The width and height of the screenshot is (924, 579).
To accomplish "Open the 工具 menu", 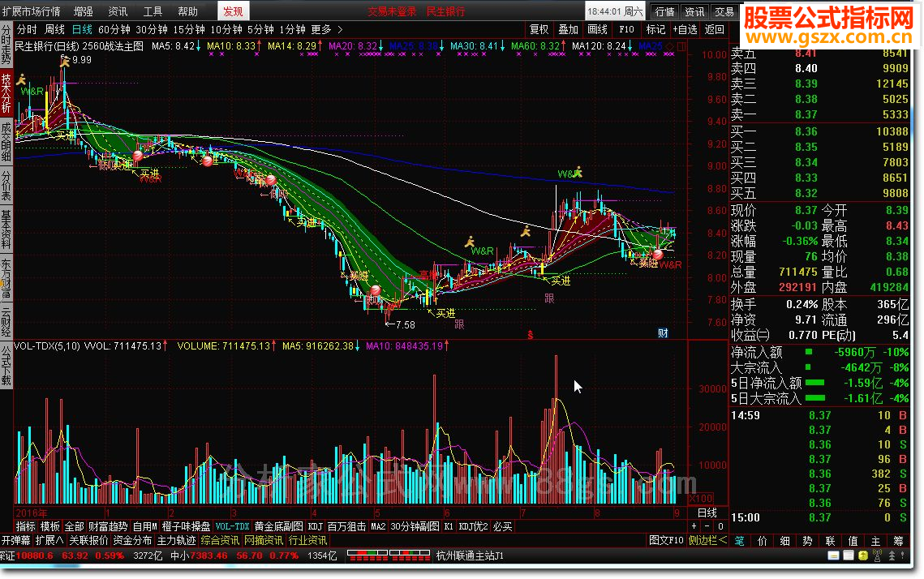I will pos(153,11).
